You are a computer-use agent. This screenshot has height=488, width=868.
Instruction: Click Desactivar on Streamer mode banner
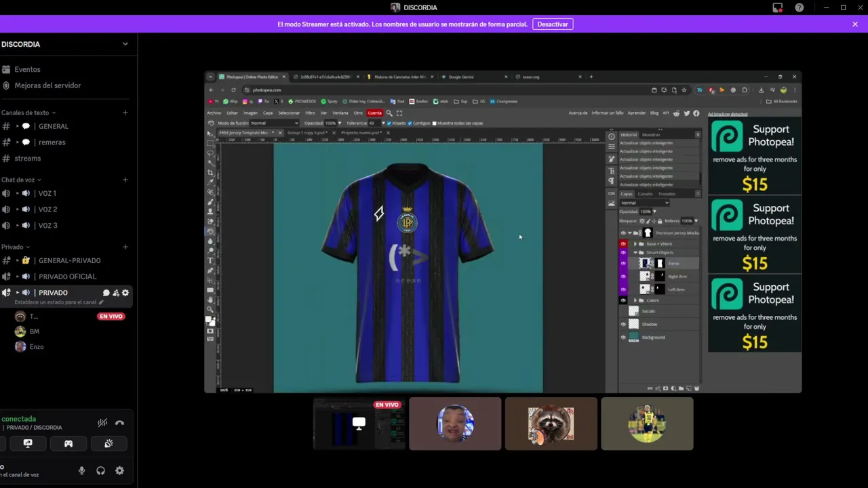553,24
